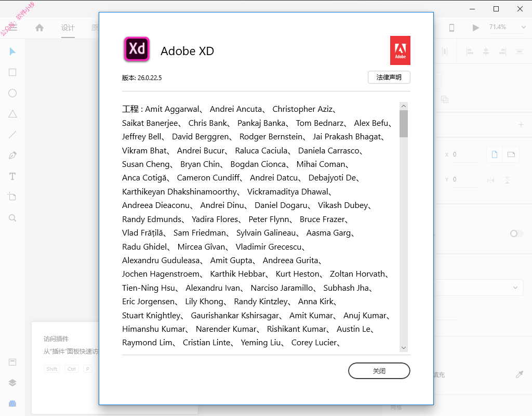Click the version text 26.0.22.5

[150, 78]
